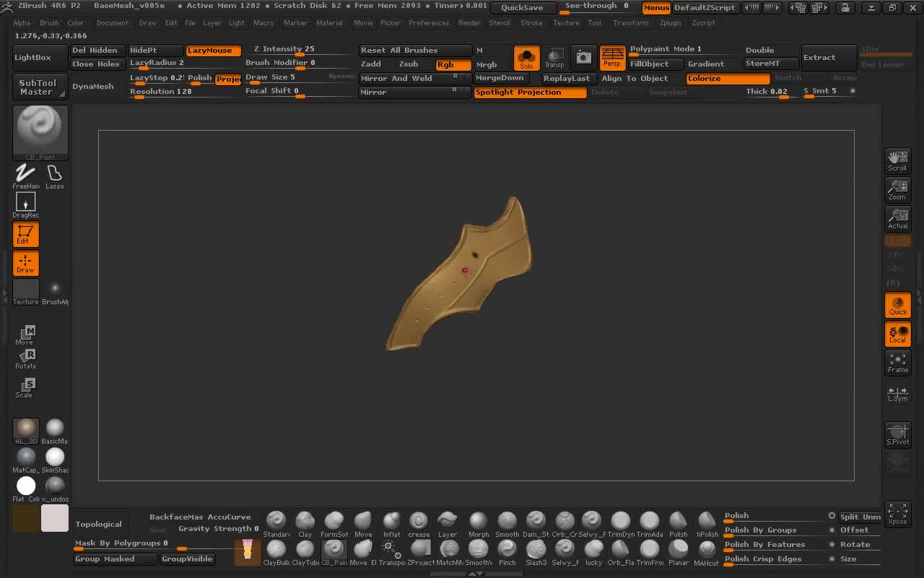Image resolution: width=924 pixels, height=578 pixels.
Task: Select the Slash3 brush
Action: (x=536, y=553)
